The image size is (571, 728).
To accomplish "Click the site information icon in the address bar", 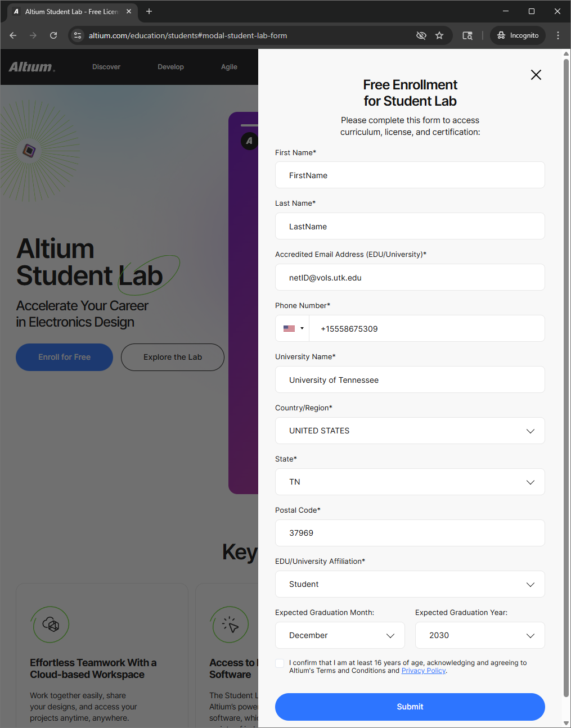I will coord(78,35).
